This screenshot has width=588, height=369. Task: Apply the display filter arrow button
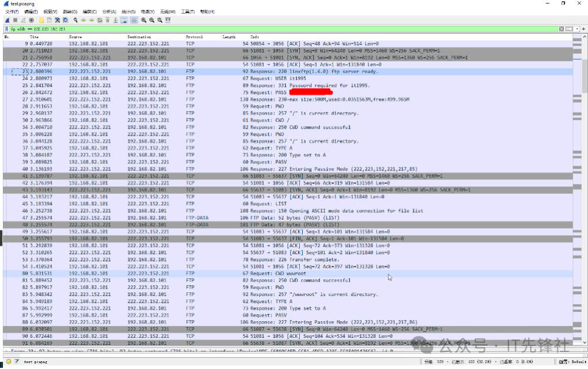point(569,28)
